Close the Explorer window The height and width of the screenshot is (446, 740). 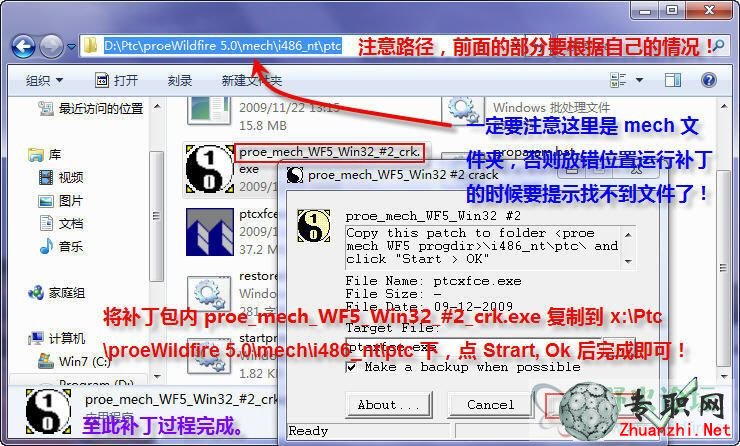[708, 10]
